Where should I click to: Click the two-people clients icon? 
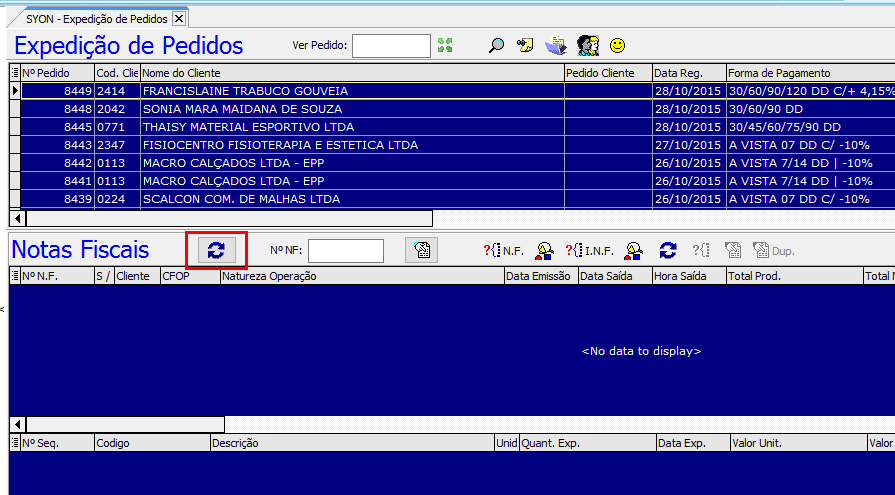tap(588, 45)
